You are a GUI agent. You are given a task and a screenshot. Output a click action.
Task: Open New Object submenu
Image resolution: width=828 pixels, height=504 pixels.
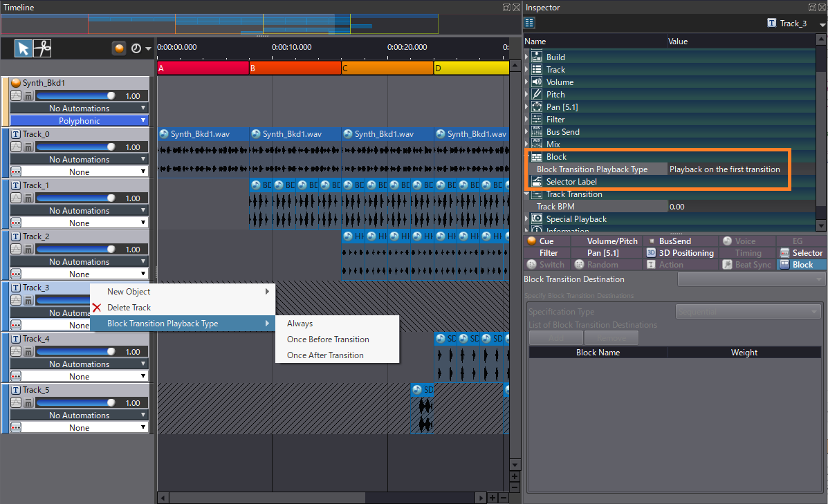pyautogui.click(x=183, y=291)
